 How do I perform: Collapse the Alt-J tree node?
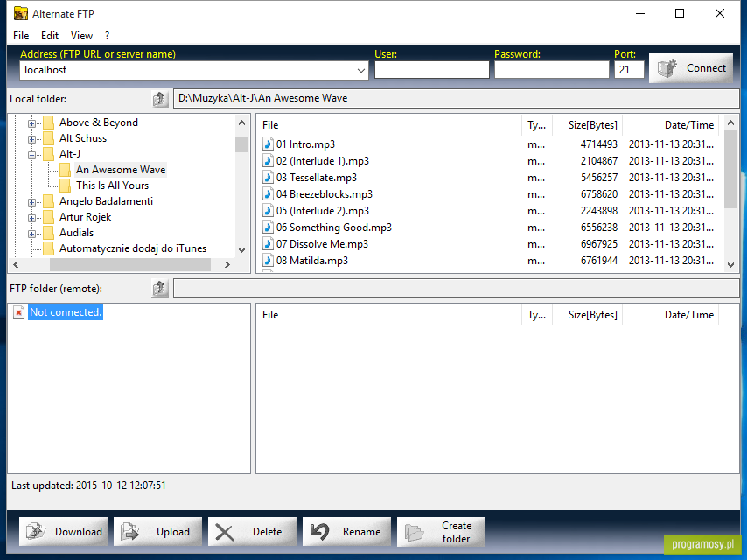coord(31,155)
